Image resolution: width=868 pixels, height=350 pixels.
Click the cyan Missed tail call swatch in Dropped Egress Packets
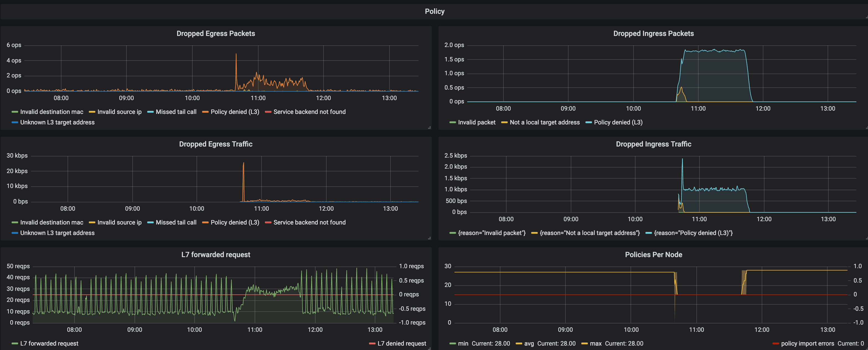(x=150, y=112)
